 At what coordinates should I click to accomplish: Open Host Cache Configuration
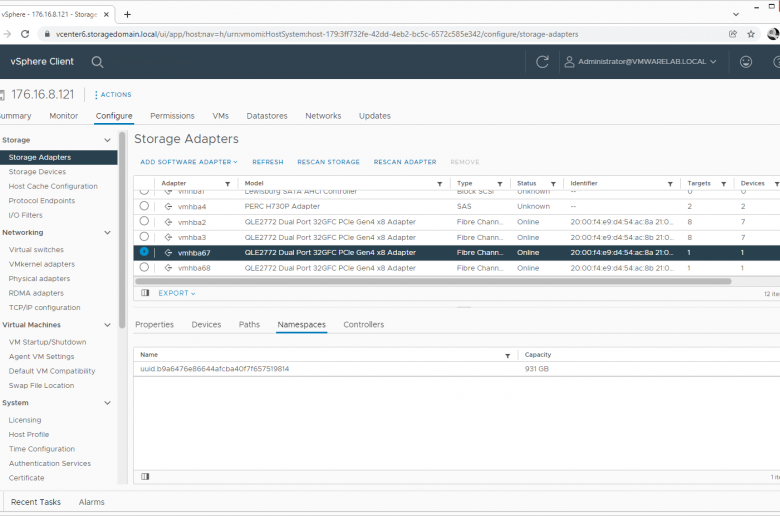click(x=53, y=186)
